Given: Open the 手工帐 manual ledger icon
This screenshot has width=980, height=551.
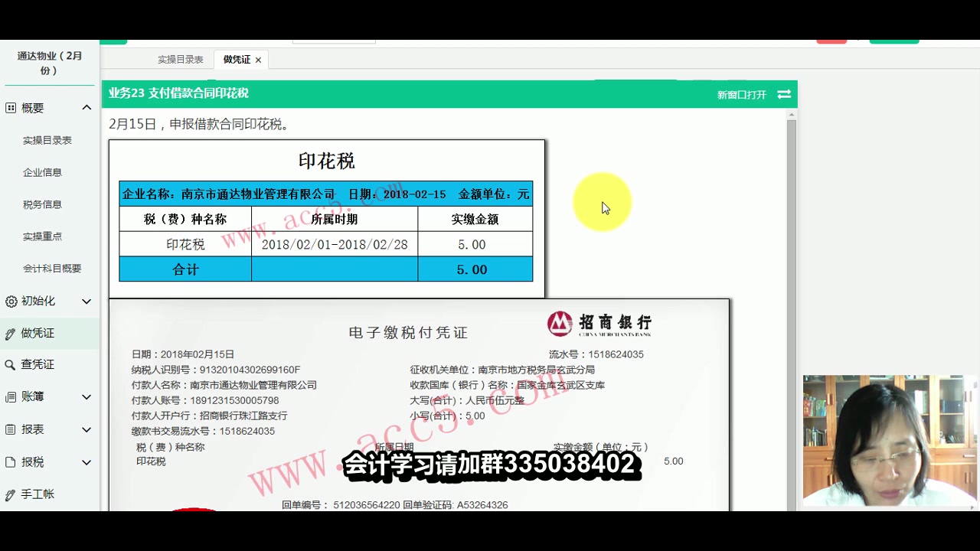Looking at the screenshot, I should [10, 494].
